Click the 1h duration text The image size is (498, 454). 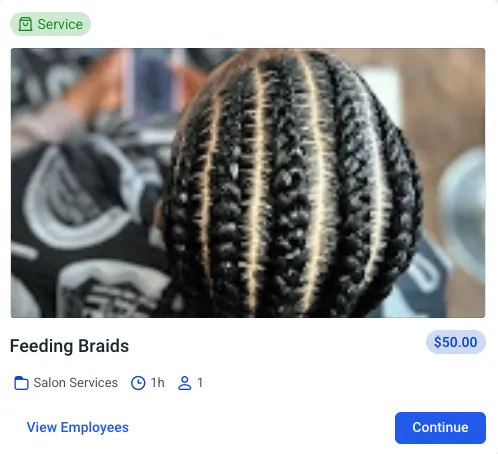(158, 383)
